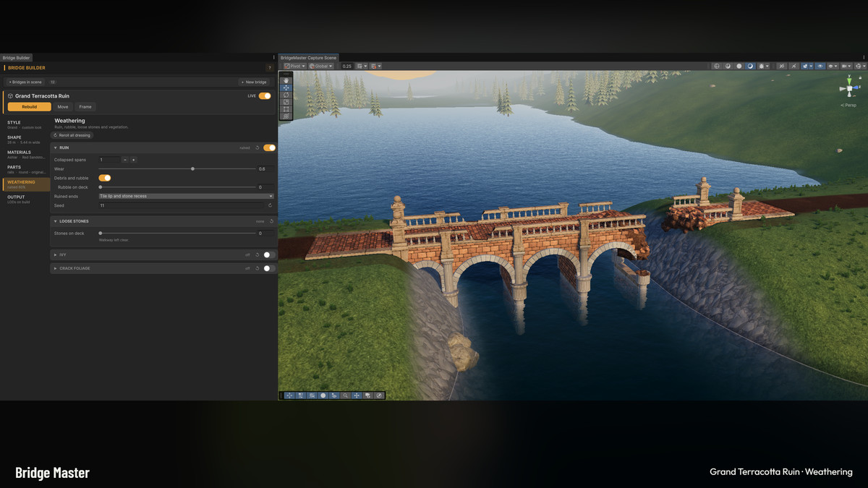Click the wireframe globe draw mode icon
The width and height of the screenshot is (868, 488).
(716, 66)
